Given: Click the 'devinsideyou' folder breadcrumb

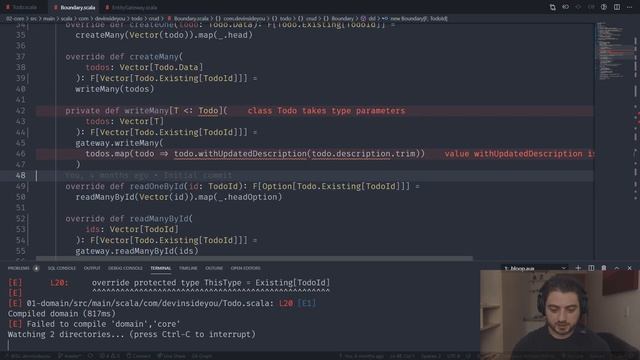Looking at the screenshot, I should click(110, 19).
